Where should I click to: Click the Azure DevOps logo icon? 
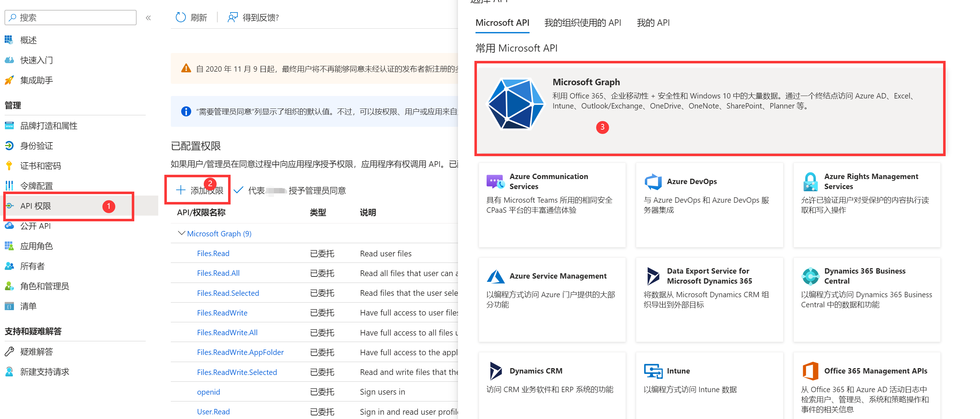[x=653, y=182]
